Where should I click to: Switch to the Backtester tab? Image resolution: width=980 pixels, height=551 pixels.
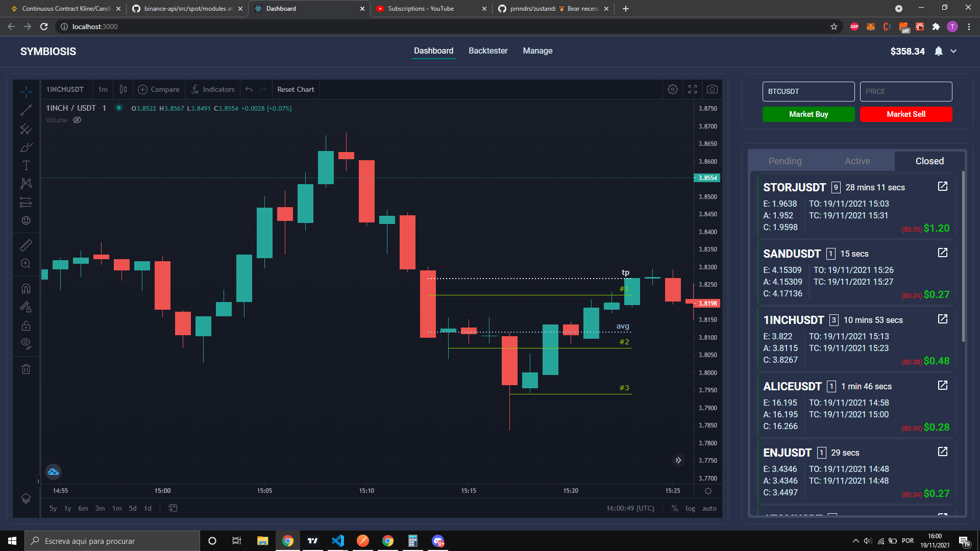(x=488, y=51)
